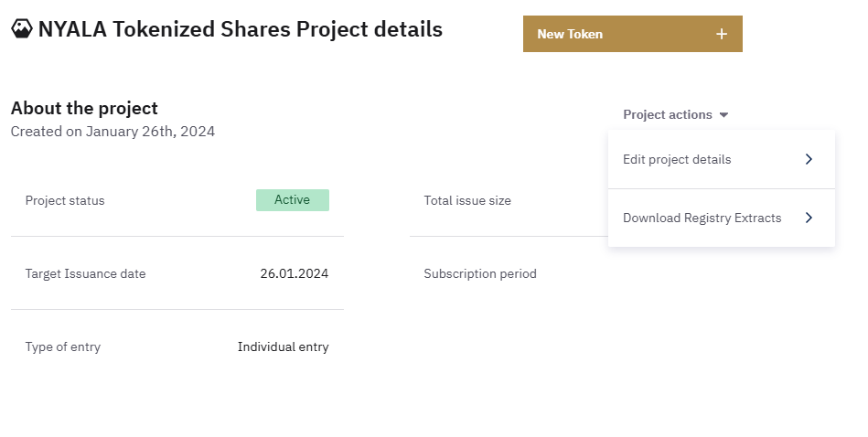Click the Project actions caret arrow

[x=723, y=115]
